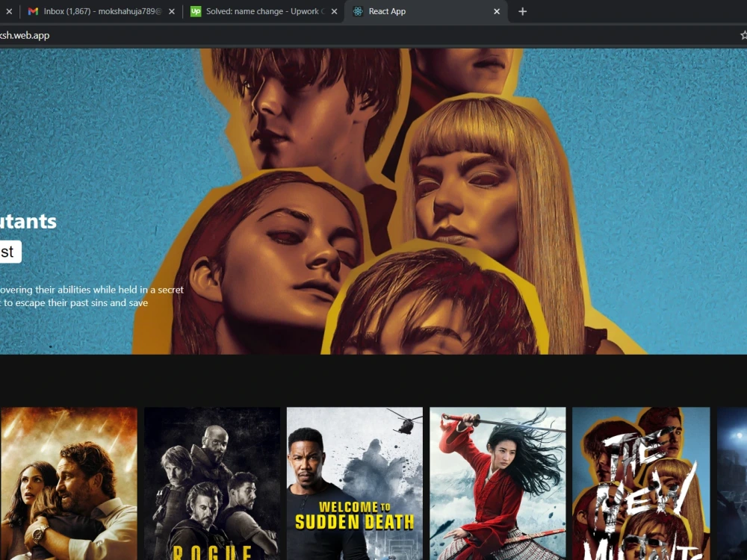747x560 pixels.
Task: Select the Welcome to Sudden Death poster
Action: (354, 483)
